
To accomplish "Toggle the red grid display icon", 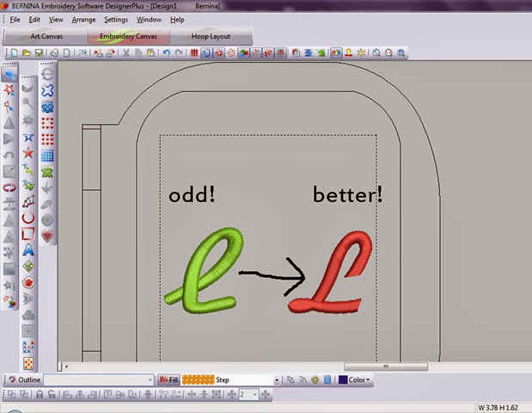I will 194,53.
